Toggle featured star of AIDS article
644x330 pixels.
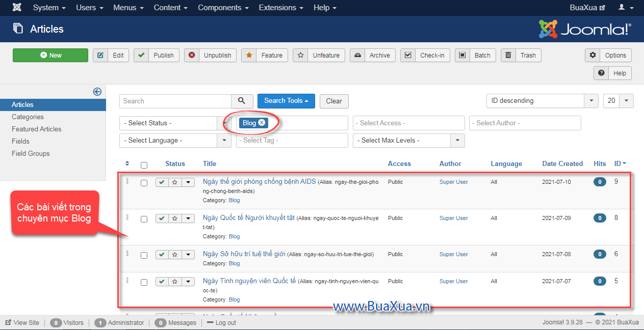[x=175, y=182]
